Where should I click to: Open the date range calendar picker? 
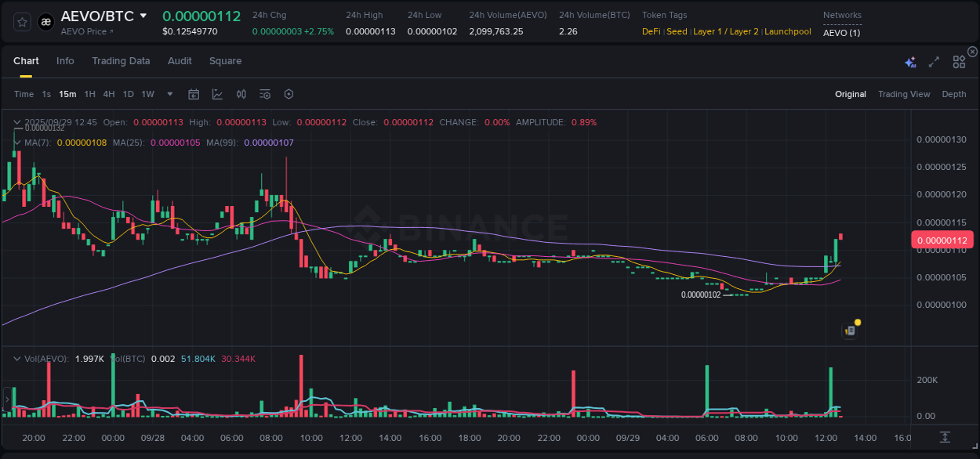(x=194, y=94)
